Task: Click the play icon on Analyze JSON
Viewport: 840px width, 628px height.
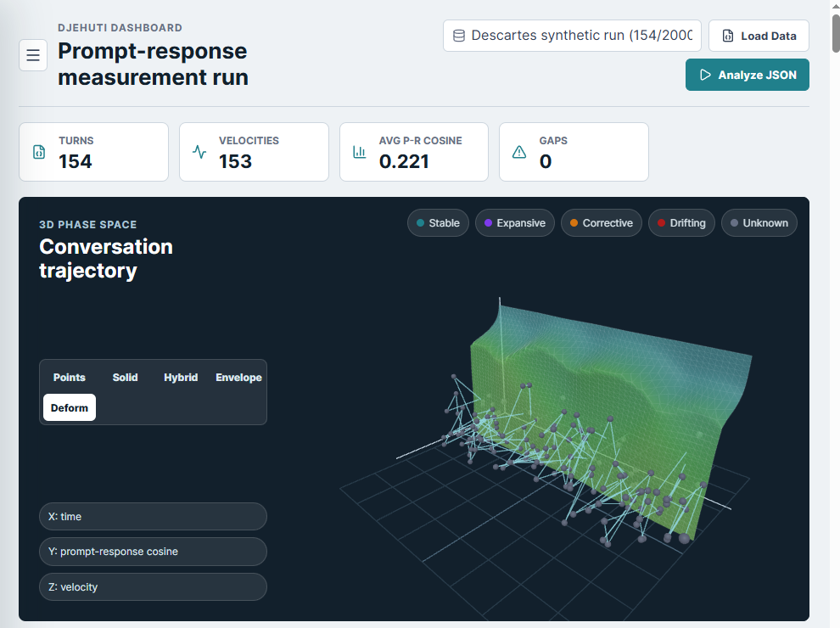Action: [706, 75]
